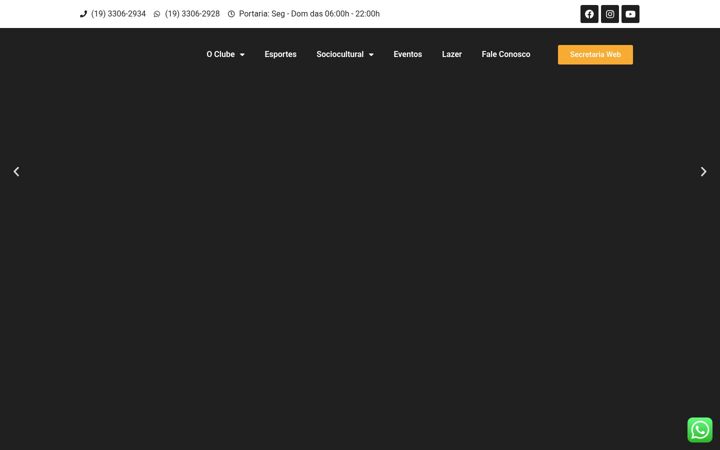Expand the Sociocultural dropdown arrow
This screenshot has width=720, height=450.
(371, 55)
